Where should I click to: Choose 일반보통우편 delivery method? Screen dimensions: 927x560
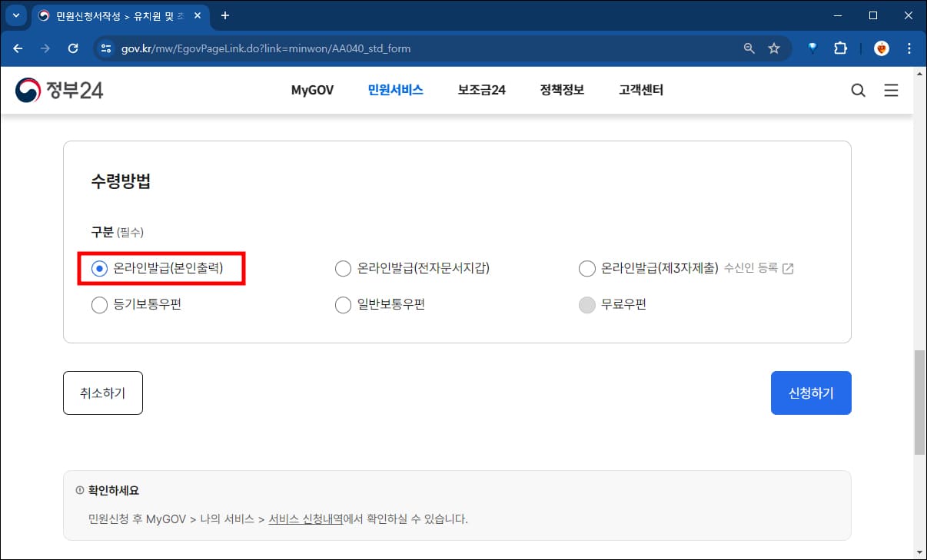point(343,304)
